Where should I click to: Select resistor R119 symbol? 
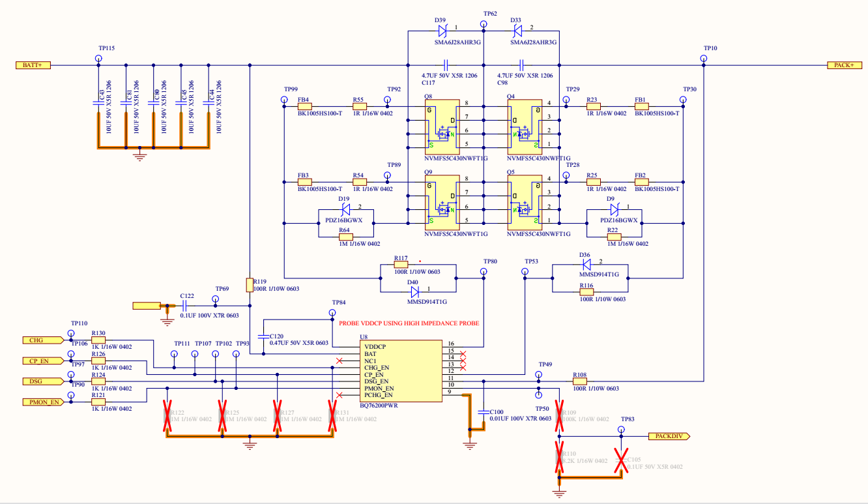[250, 285]
